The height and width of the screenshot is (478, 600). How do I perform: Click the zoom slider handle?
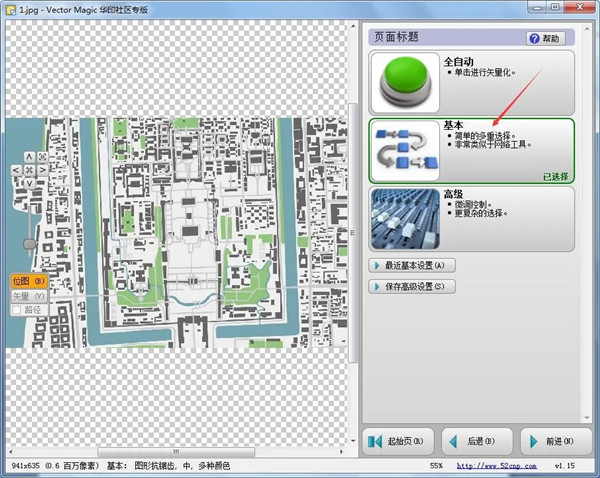pos(29,243)
